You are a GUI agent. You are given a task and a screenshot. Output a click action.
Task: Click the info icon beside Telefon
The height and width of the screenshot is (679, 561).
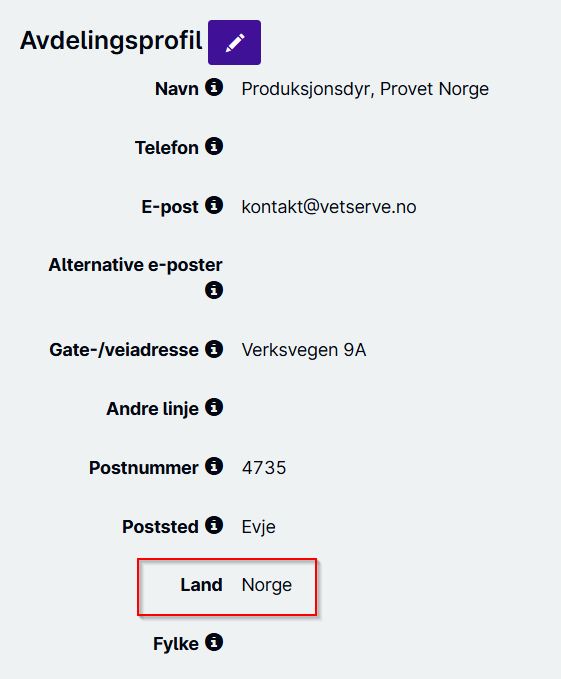coord(214,146)
